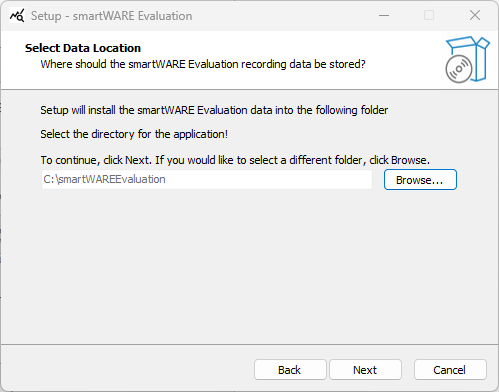Minimize the Setup window
Screen dimensions: 499x392
(x=384, y=15)
